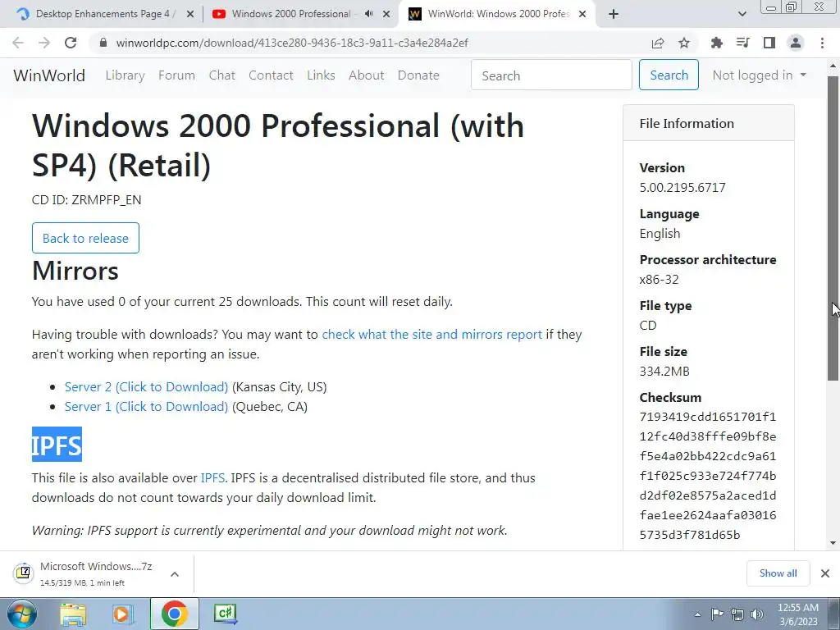Open a new tab with plus button
Viewport: 840px width, 630px height.
click(614, 14)
